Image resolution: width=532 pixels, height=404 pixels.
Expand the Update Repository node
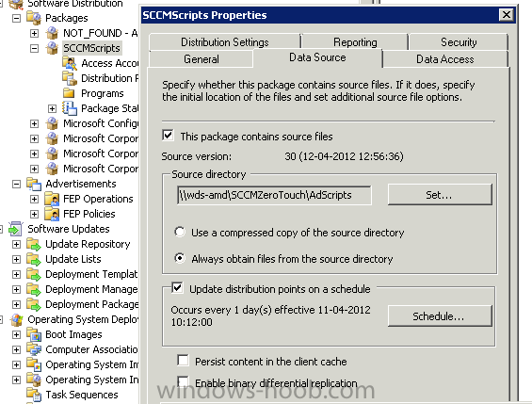[x=16, y=244]
